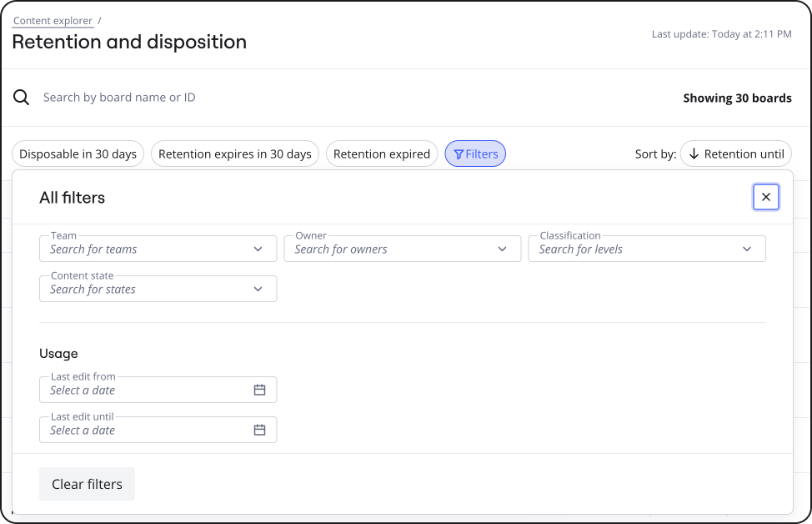This screenshot has width=812, height=524.
Task: Open calendar picker for Last edit until
Action: 259,430
